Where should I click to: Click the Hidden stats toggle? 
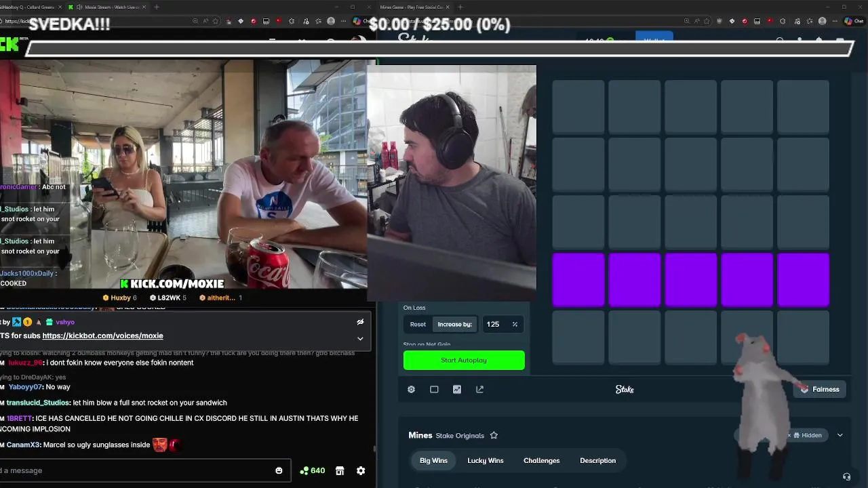(x=807, y=435)
